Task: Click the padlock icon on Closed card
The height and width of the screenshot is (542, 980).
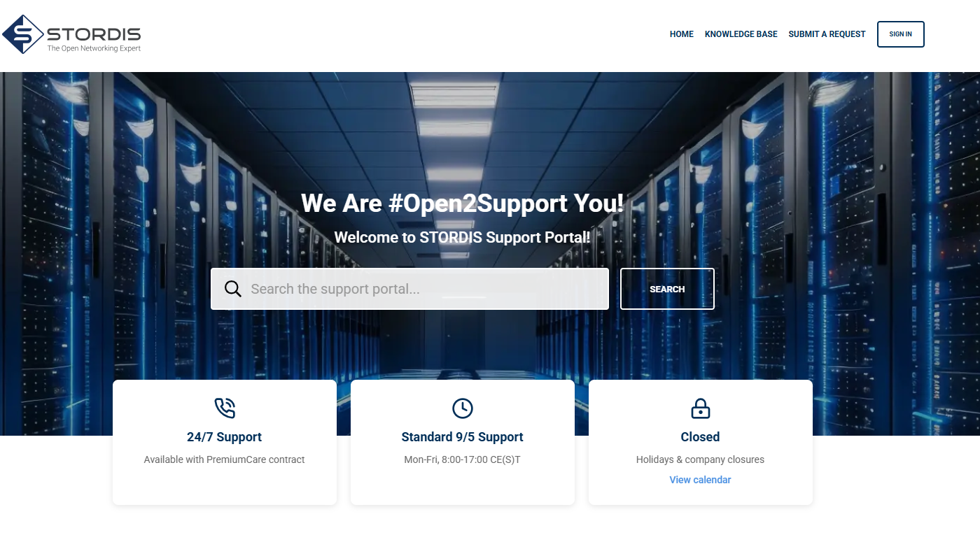Action: click(x=700, y=408)
